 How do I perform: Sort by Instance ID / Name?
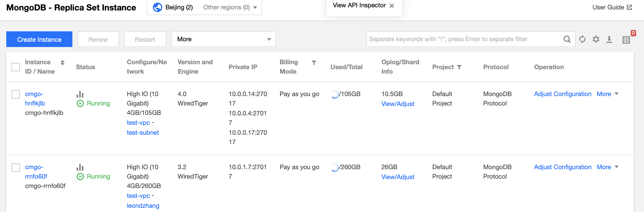(x=62, y=63)
